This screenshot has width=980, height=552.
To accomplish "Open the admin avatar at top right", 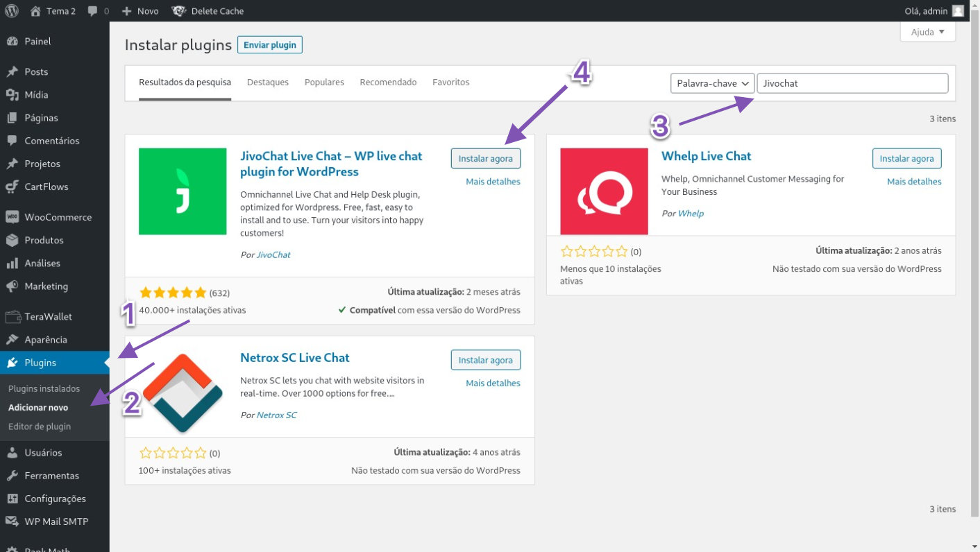I will click(958, 11).
